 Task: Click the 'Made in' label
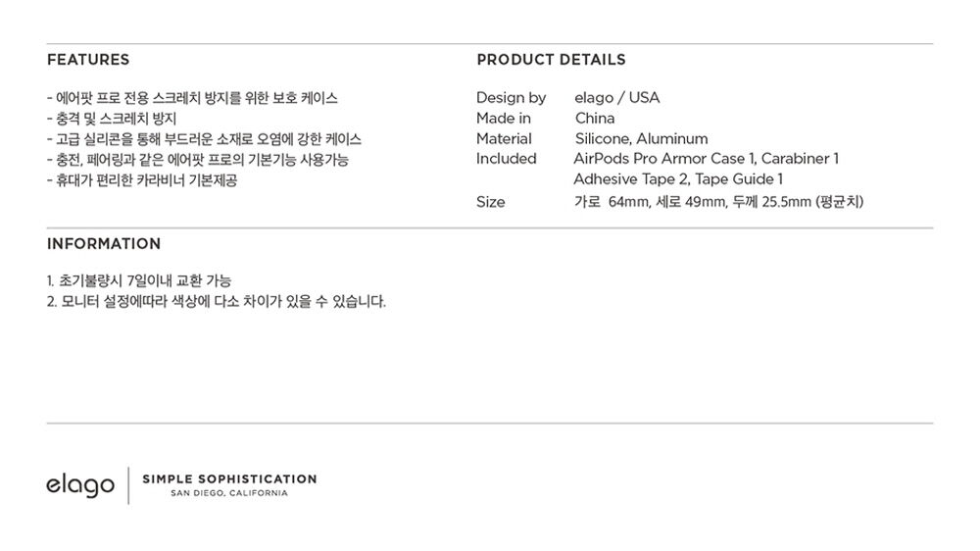(503, 119)
